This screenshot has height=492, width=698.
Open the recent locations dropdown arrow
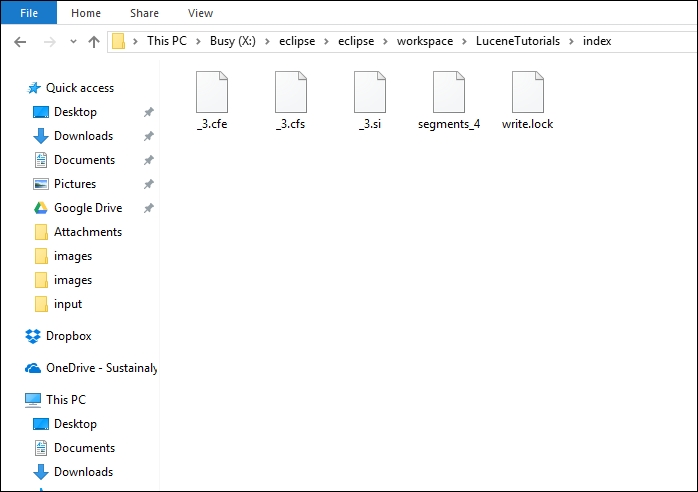(x=73, y=42)
